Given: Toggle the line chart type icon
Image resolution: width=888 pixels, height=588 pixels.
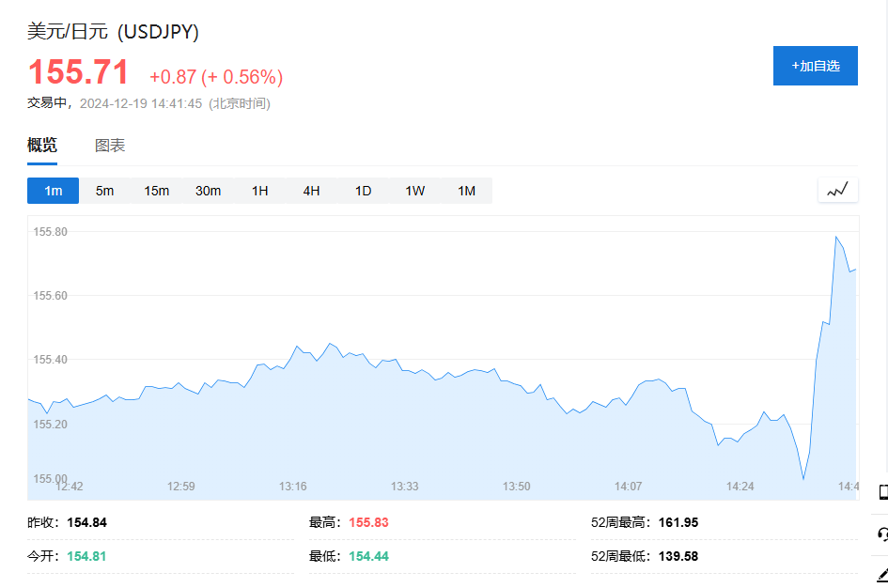Looking at the screenshot, I should click(x=837, y=191).
